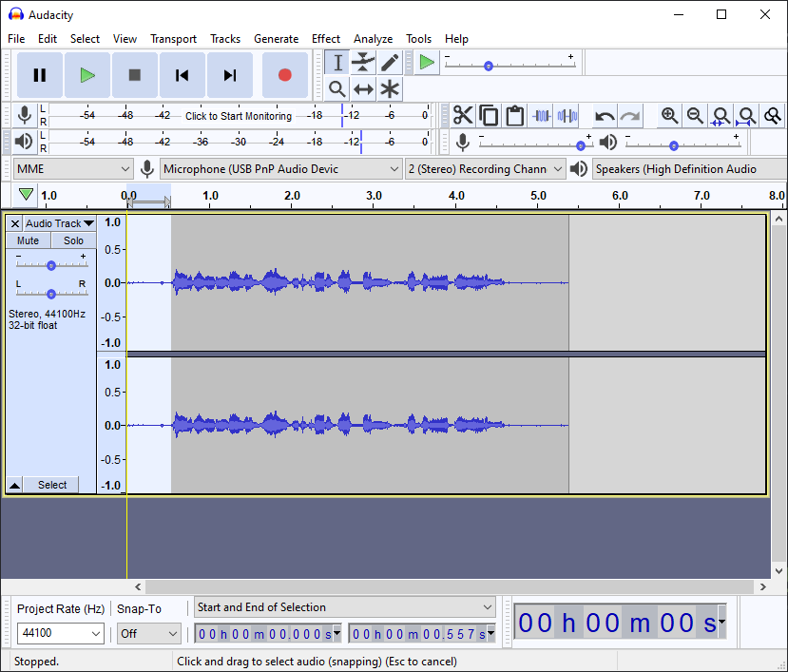The image size is (788, 672).
Task: Click the Play-at-Speed green button
Action: tap(427, 63)
